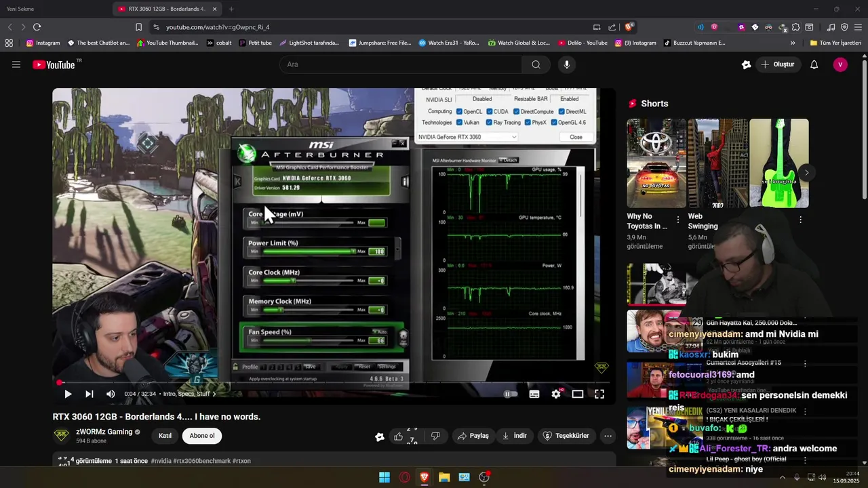Open options menu for Web Swinging short
868x488 pixels.
point(800,220)
